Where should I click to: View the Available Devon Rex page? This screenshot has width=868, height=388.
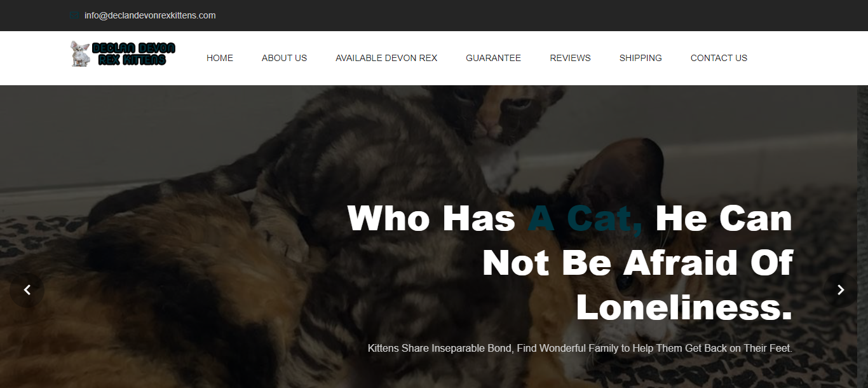pos(386,58)
